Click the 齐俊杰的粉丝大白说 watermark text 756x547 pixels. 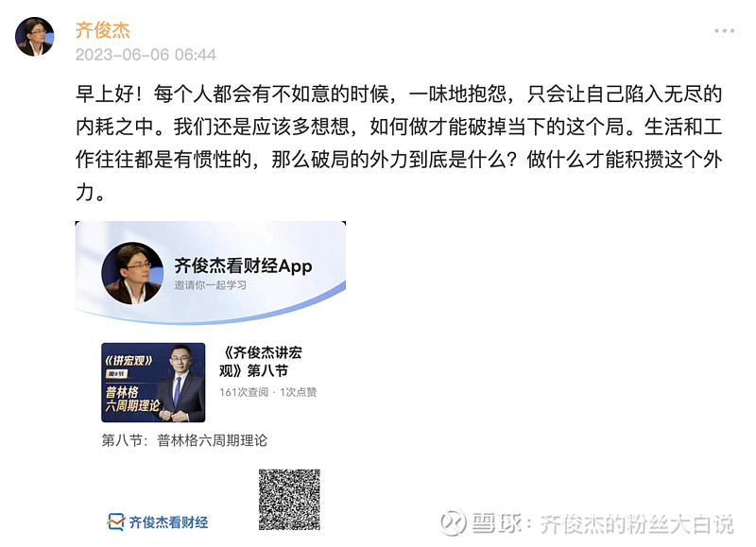coord(636,524)
